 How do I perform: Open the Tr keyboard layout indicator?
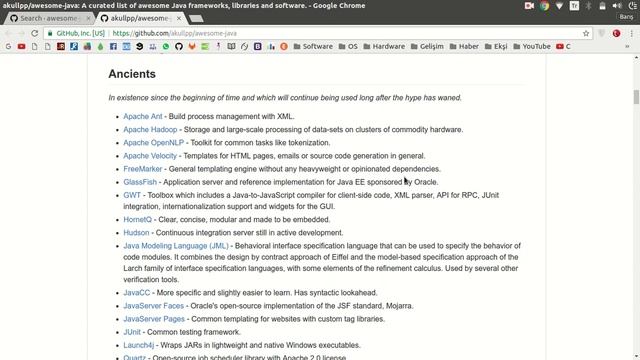point(574,6)
